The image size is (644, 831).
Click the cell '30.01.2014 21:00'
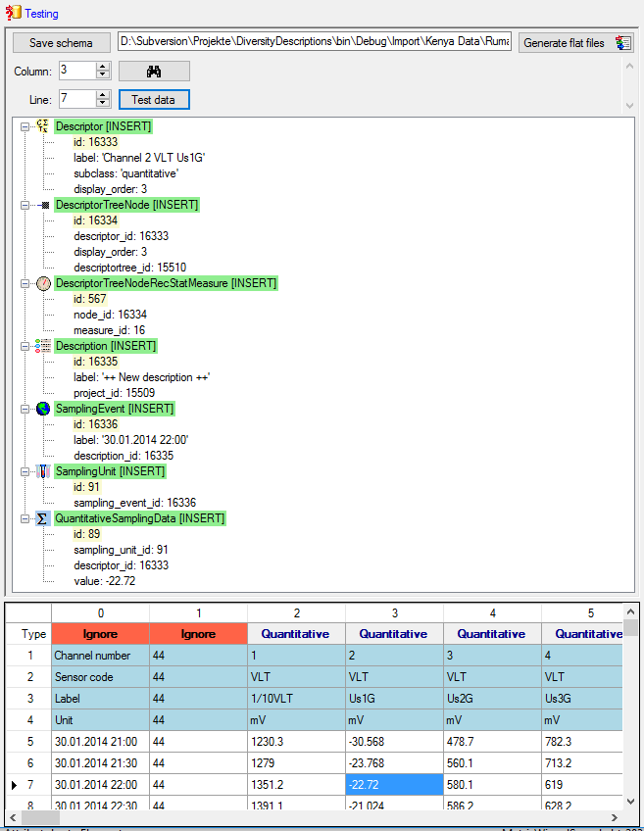click(x=101, y=742)
